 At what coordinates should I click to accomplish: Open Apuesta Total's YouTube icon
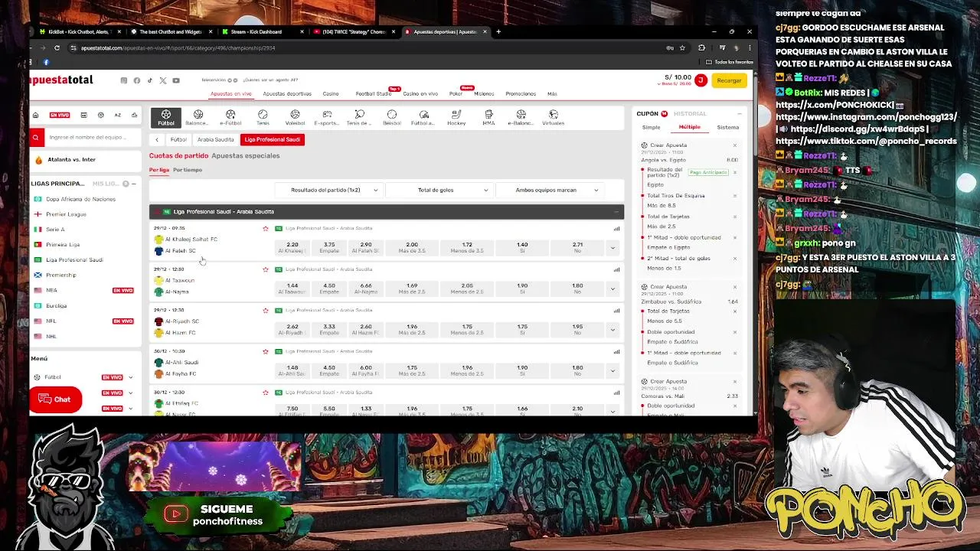[176, 80]
